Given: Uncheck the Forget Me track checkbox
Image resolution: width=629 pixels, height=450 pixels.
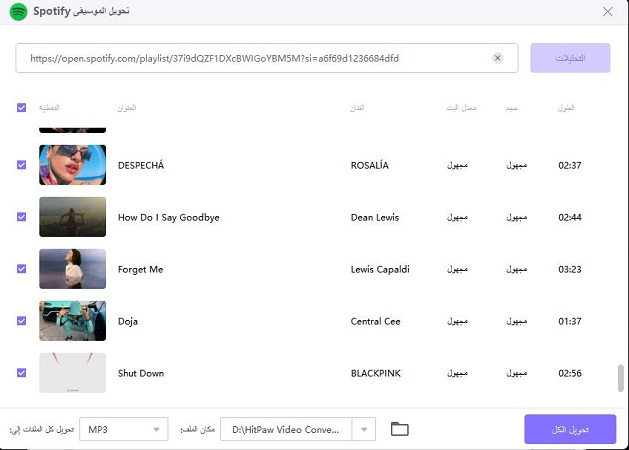Looking at the screenshot, I should pyautogui.click(x=22, y=269).
